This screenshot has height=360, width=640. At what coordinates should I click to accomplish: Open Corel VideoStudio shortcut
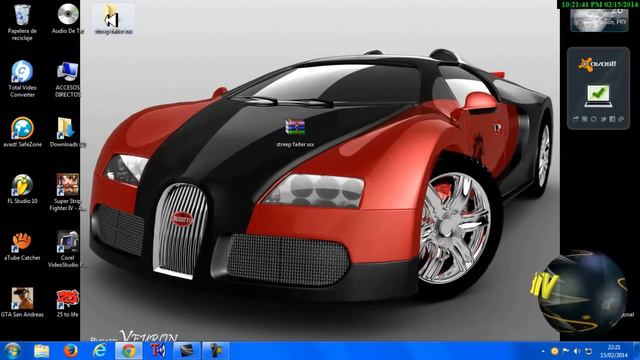click(67, 249)
